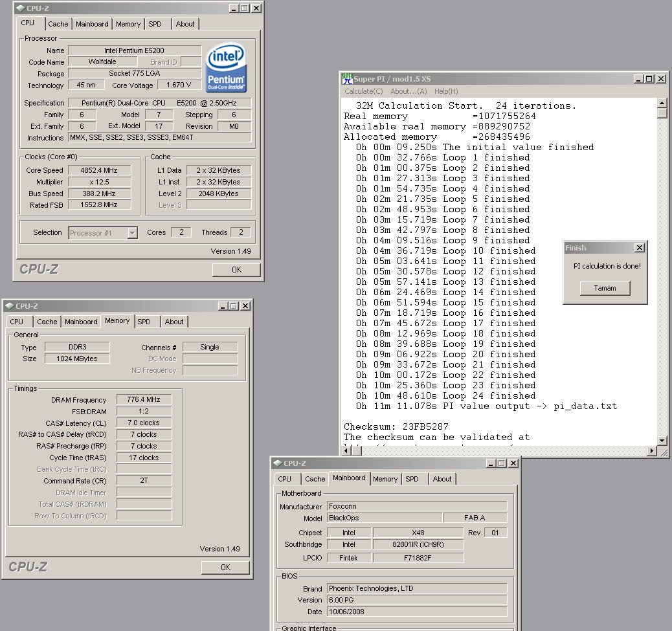672x631 pixels.
Task: Click the motherboard Model value BlackOps
Action: [385, 518]
